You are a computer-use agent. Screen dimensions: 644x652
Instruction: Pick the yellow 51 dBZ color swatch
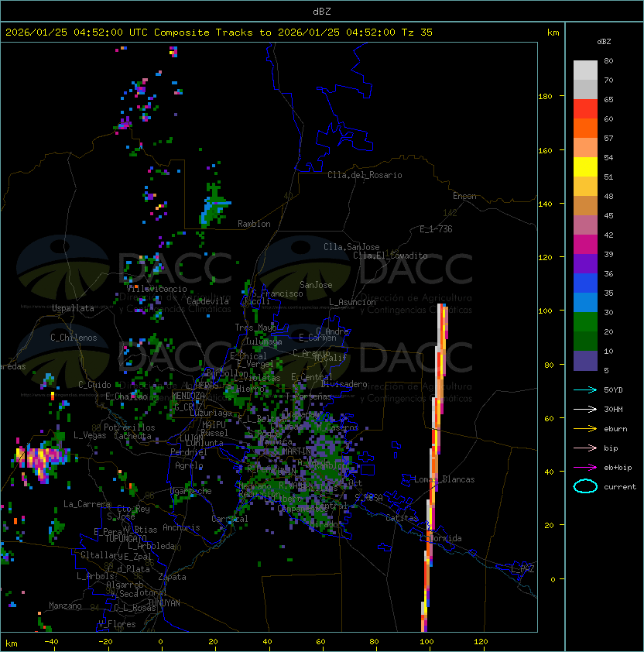click(x=585, y=166)
